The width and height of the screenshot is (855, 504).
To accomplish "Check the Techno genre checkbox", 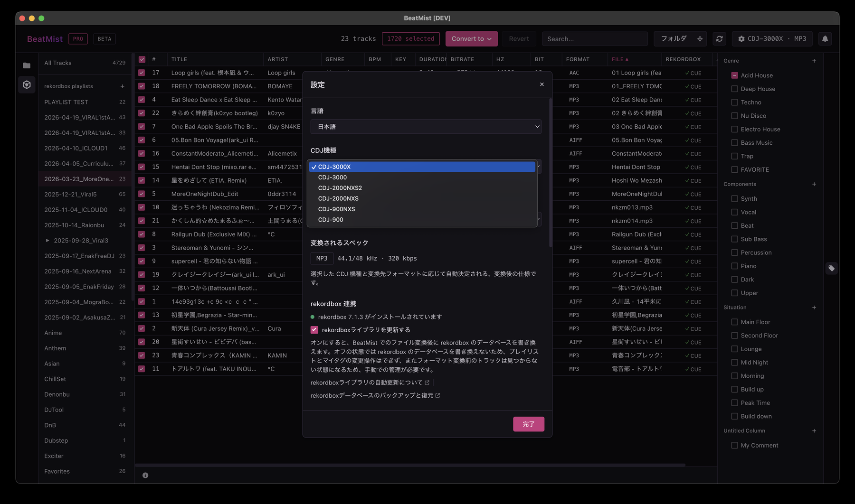I will coord(734,102).
